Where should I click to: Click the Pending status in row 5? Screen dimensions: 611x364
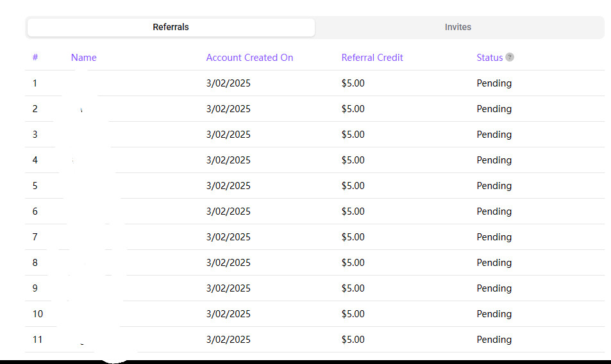point(494,186)
